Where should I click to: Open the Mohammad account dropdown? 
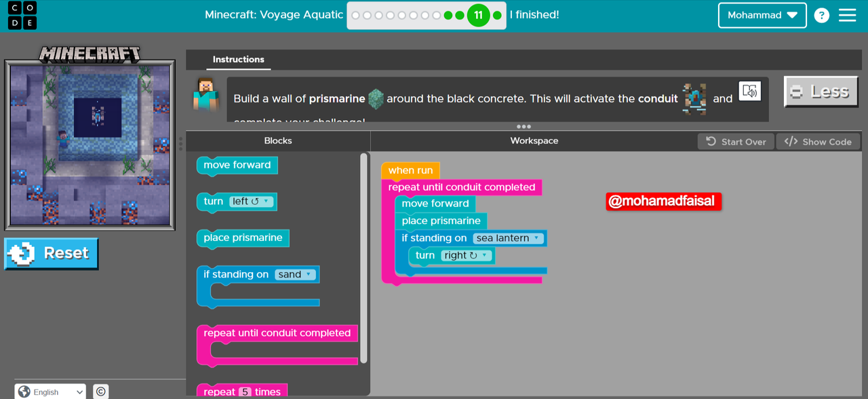point(762,15)
